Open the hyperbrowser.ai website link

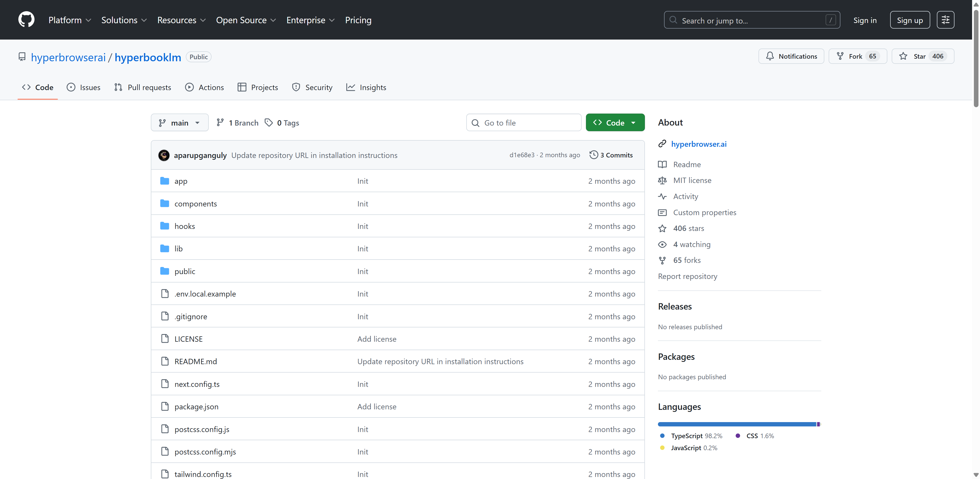point(699,144)
